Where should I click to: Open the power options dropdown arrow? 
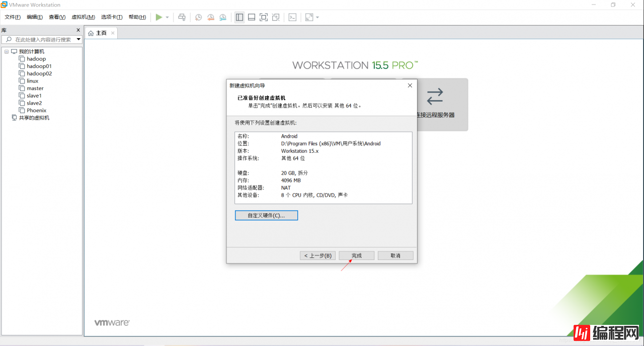tap(168, 17)
